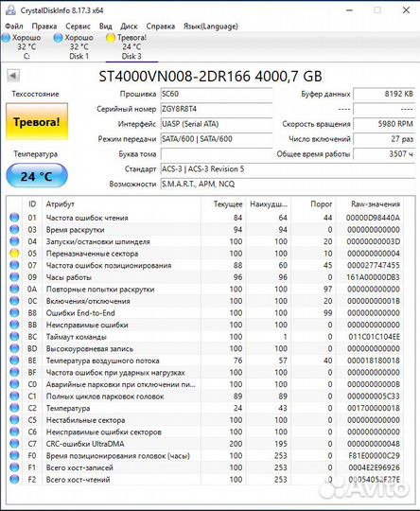Screen dimensions: 420x511
Task: Click status icon of Повторные попытки раскрутки
Action: pyautogui.click(x=14, y=289)
